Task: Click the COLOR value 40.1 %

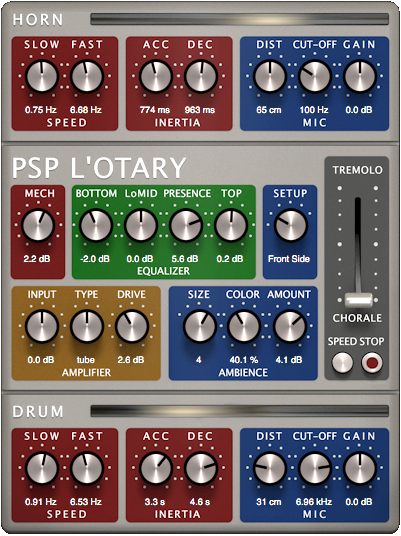Action: [244, 360]
